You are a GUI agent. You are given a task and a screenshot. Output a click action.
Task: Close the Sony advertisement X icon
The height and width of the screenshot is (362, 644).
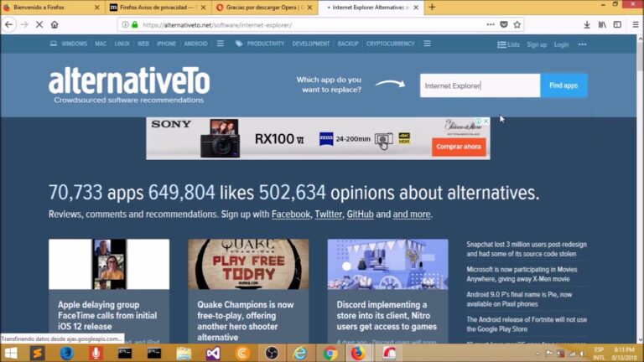[486, 122]
